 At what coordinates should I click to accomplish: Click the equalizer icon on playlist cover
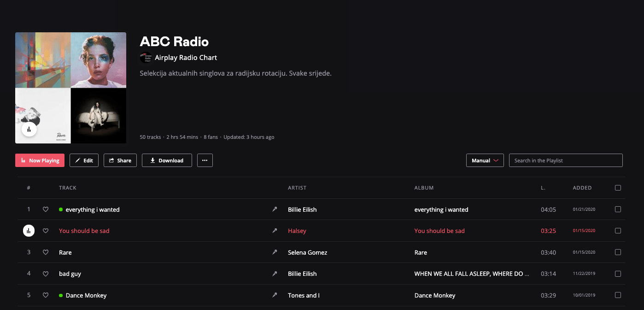coord(29,129)
